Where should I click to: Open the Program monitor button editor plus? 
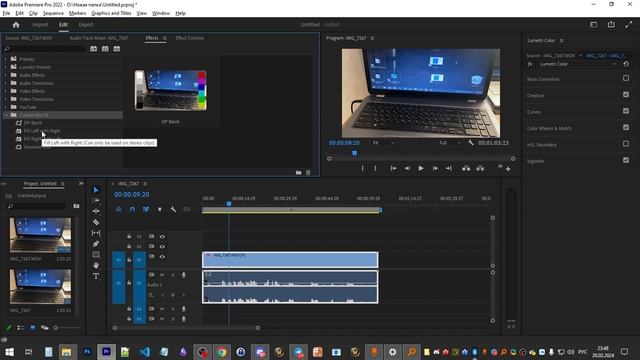508,169
